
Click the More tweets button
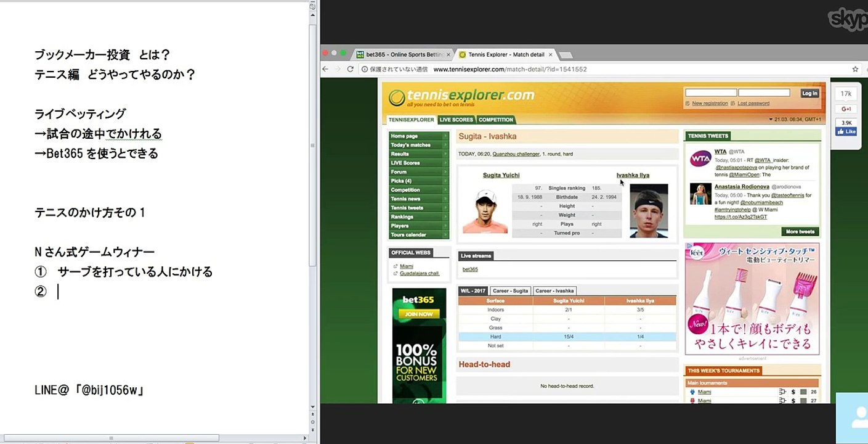(800, 232)
